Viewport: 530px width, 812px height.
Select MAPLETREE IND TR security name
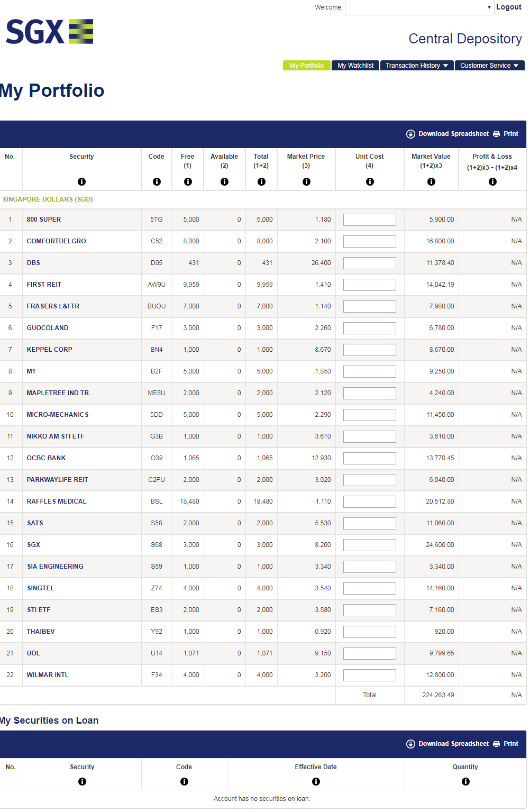pos(58,393)
